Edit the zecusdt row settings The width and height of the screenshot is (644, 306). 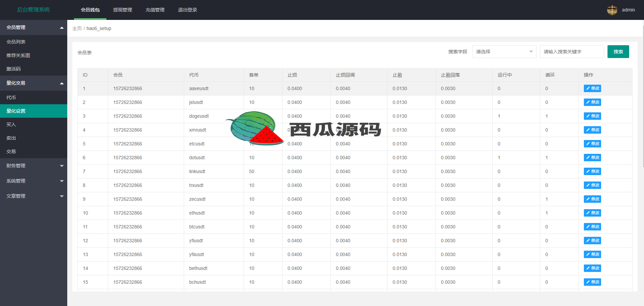(592, 199)
